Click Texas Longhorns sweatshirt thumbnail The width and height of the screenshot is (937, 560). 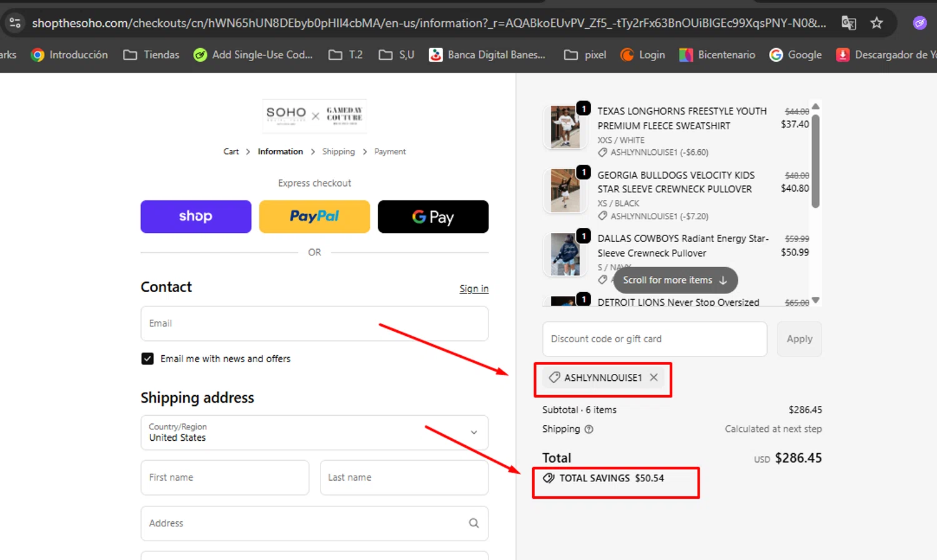tap(565, 127)
